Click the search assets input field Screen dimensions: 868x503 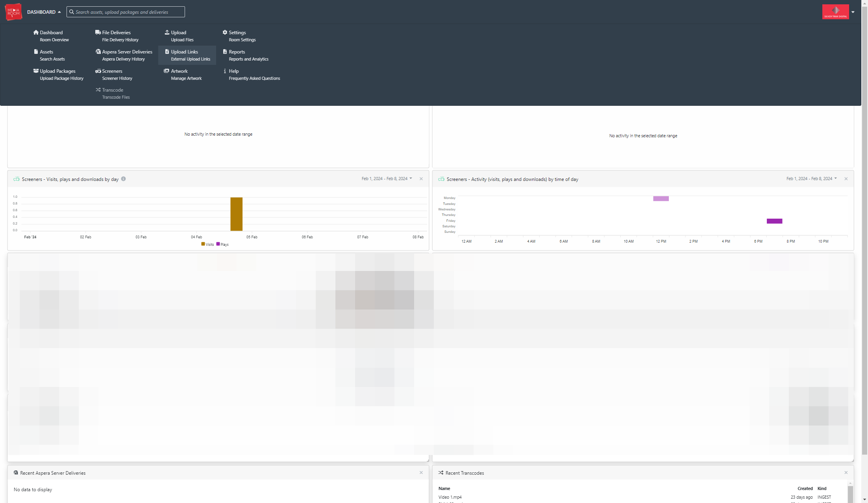coord(126,12)
